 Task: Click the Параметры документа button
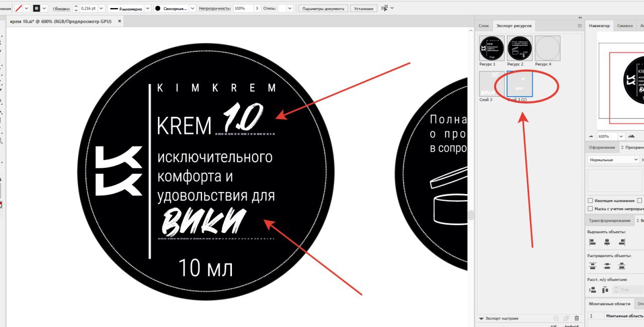pos(323,9)
